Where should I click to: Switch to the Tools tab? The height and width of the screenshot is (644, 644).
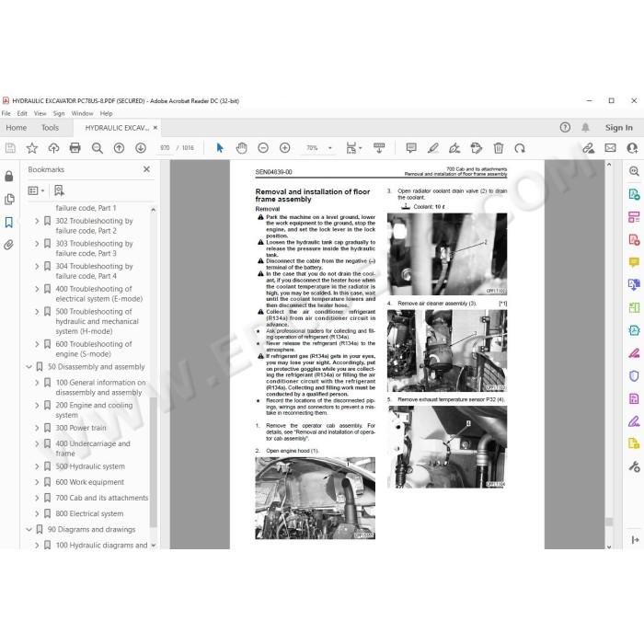click(x=50, y=128)
